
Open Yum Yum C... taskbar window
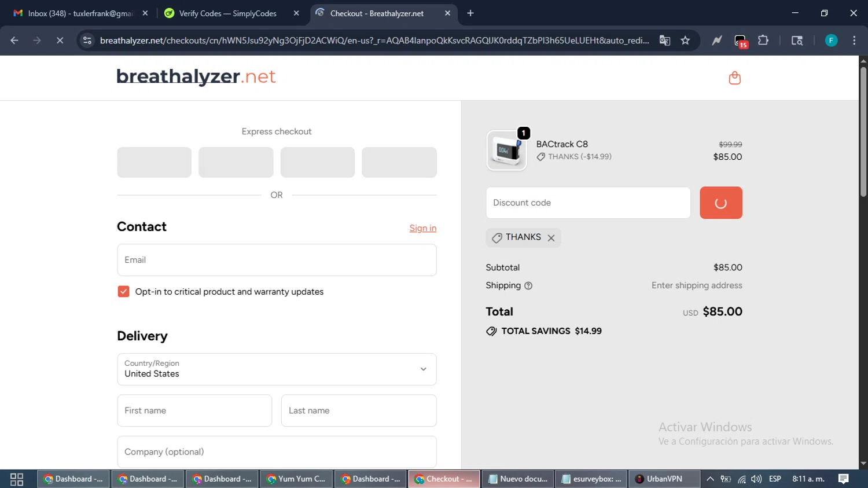pos(296,479)
